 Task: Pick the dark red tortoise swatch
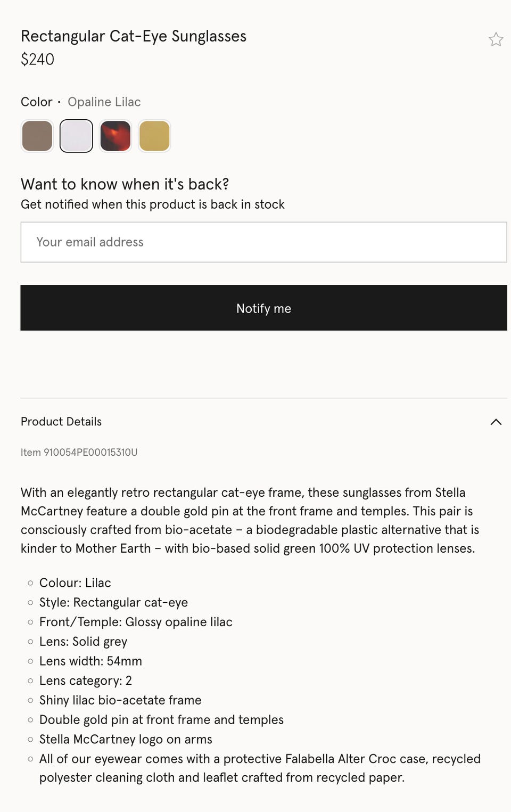click(x=115, y=136)
